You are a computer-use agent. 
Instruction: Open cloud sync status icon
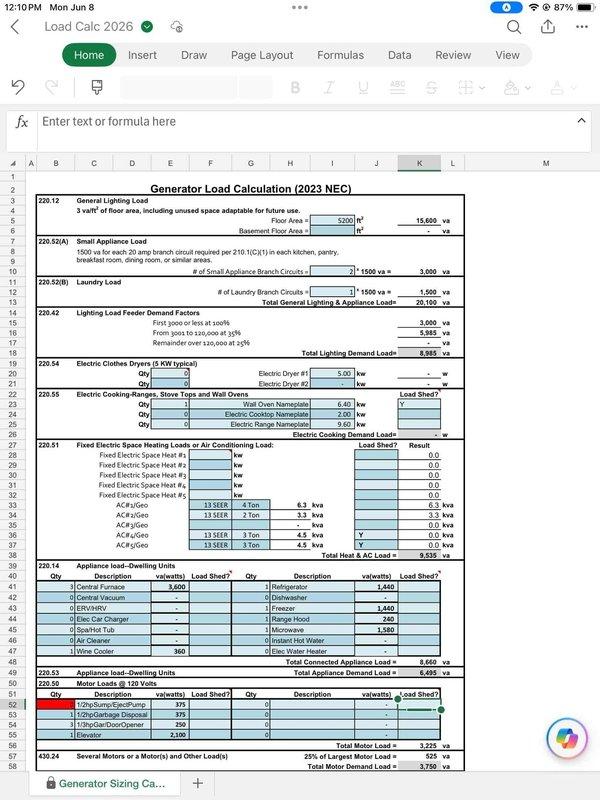pos(177,27)
